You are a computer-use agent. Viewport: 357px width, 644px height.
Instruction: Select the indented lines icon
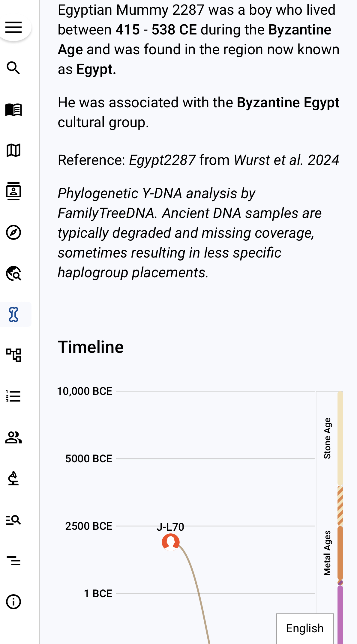(x=13, y=561)
